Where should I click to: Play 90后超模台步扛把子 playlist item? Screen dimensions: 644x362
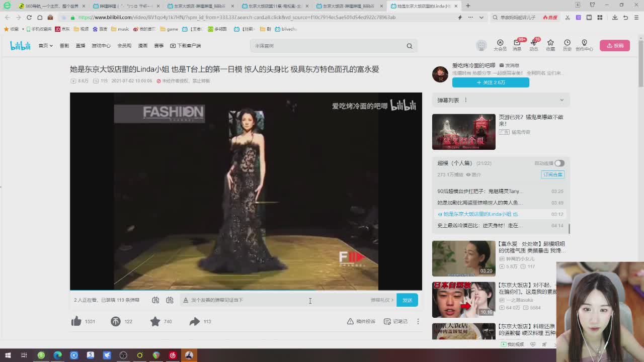pyautogui.click(x=500, y=191)
